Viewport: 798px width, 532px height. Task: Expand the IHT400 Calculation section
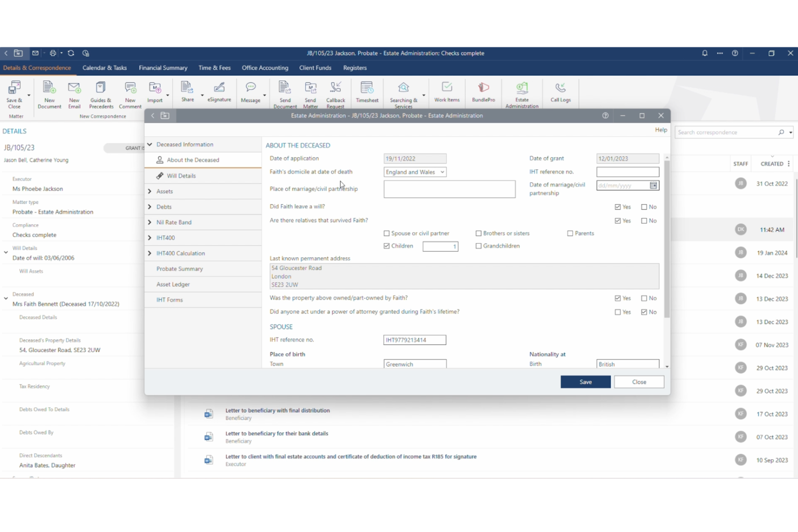click(x=150, y=253)
